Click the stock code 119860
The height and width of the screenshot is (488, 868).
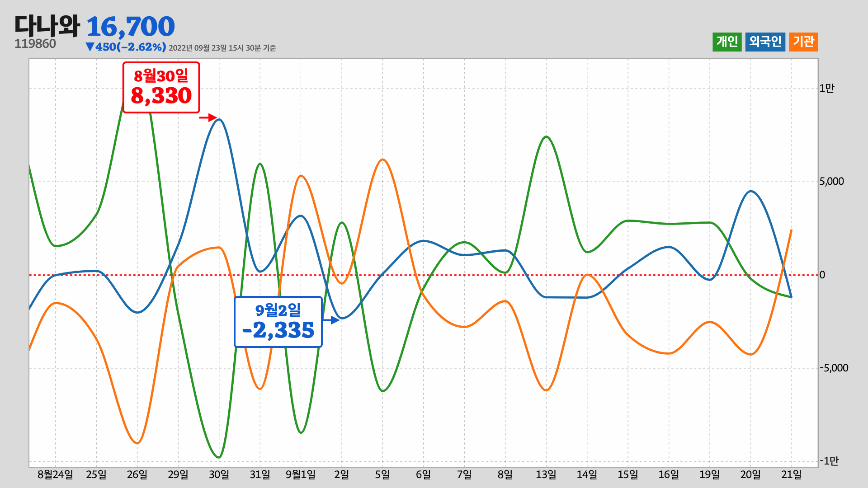tap(35, 44)
